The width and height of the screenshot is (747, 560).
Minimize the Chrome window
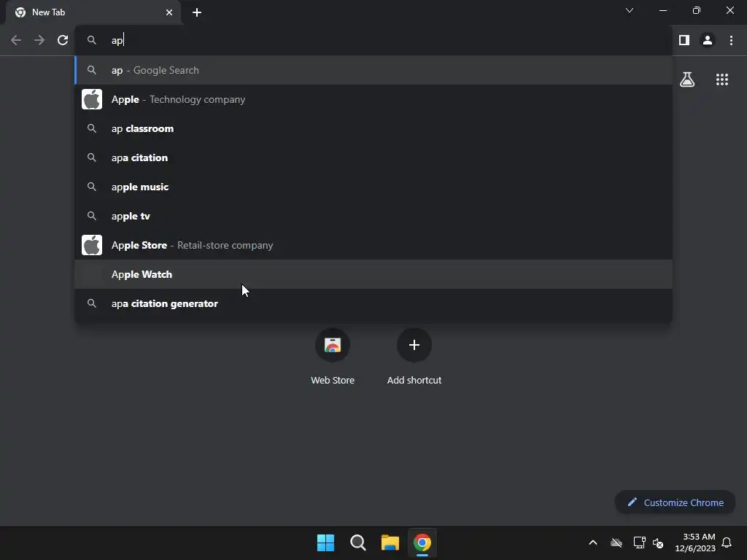(x=663, y=10)
